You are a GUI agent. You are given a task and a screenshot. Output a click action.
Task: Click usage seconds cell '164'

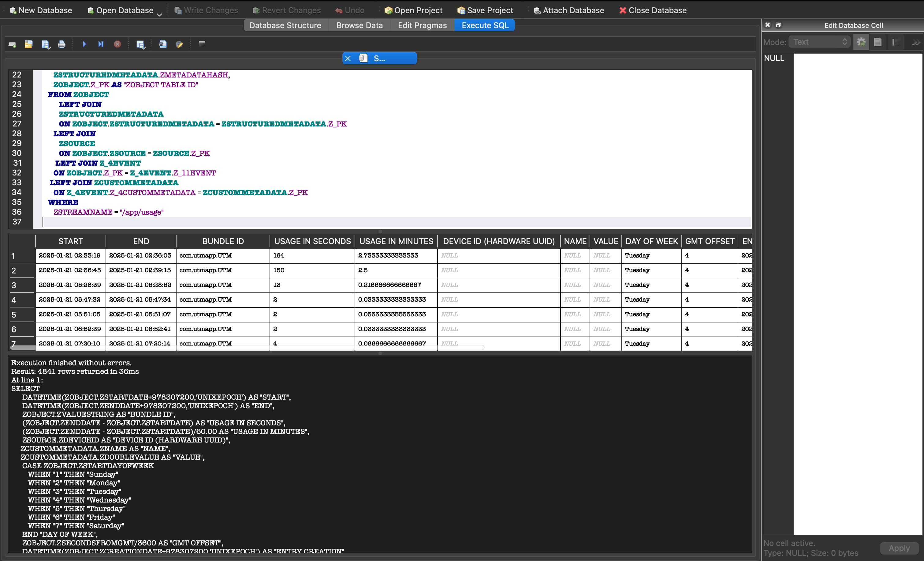click(312, 256)
